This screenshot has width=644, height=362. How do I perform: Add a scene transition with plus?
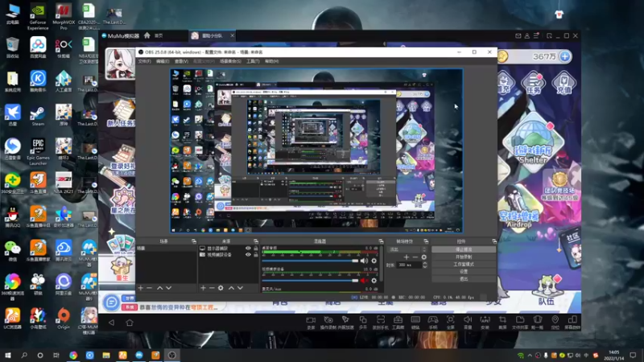click(407, 257)
